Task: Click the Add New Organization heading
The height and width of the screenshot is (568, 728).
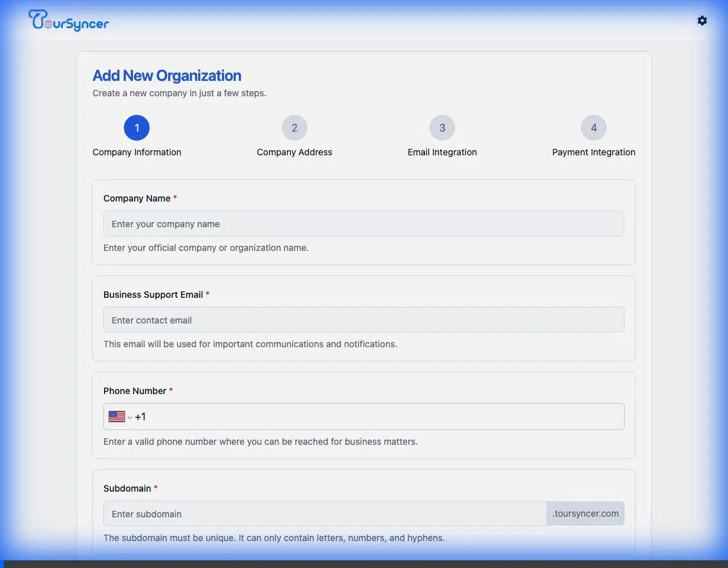Action: 167,76
